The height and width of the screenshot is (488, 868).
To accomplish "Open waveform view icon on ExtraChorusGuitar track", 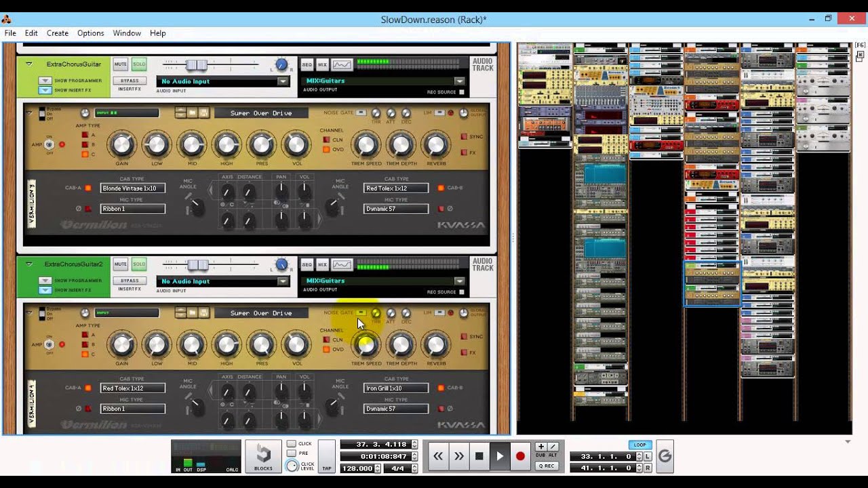I will click(342, 64).
